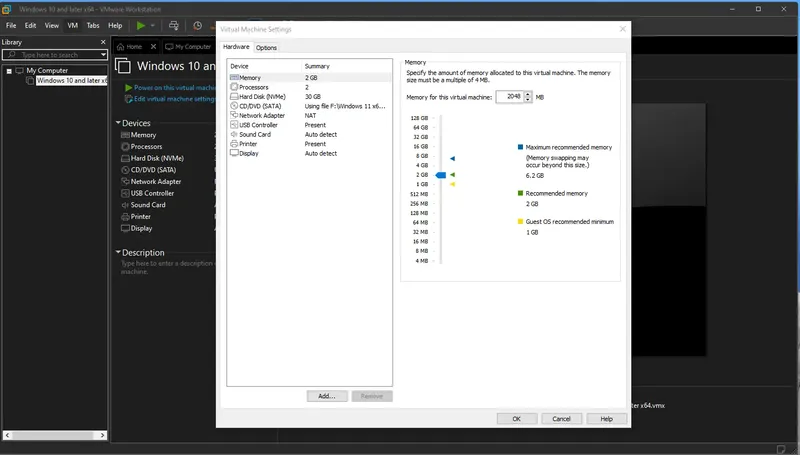Image resolution: width=800 pixels, height=455 pixels.
Task: Open the power options dropdown arrow
Action: coord(152,26)
